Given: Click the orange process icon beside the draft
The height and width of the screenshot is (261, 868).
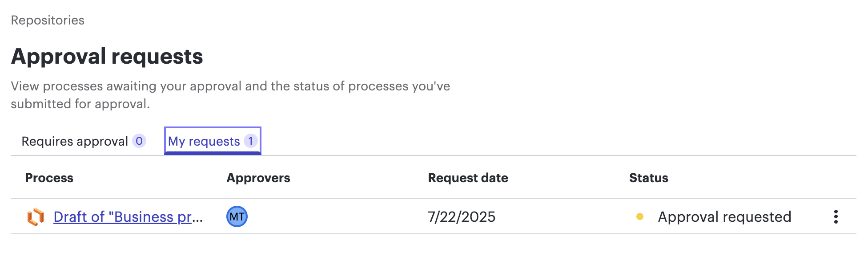Looking at the screenshot, I should [x=36, y=217].
